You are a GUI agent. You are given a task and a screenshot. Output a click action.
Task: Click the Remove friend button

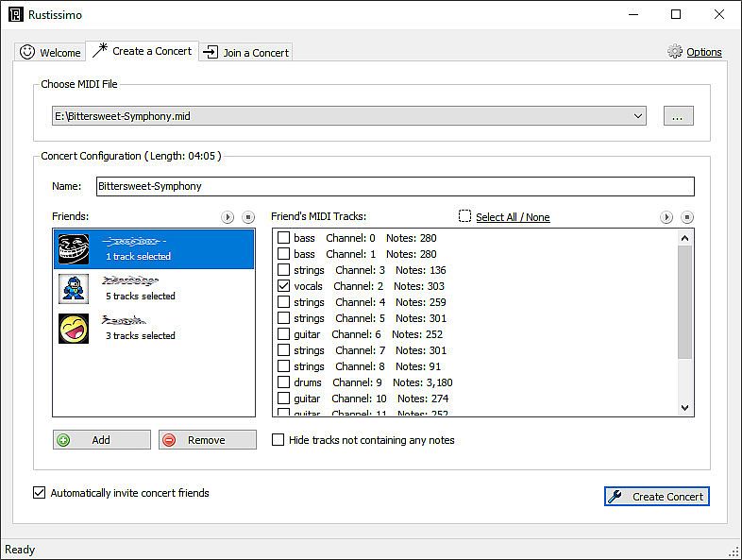[207, 440]
